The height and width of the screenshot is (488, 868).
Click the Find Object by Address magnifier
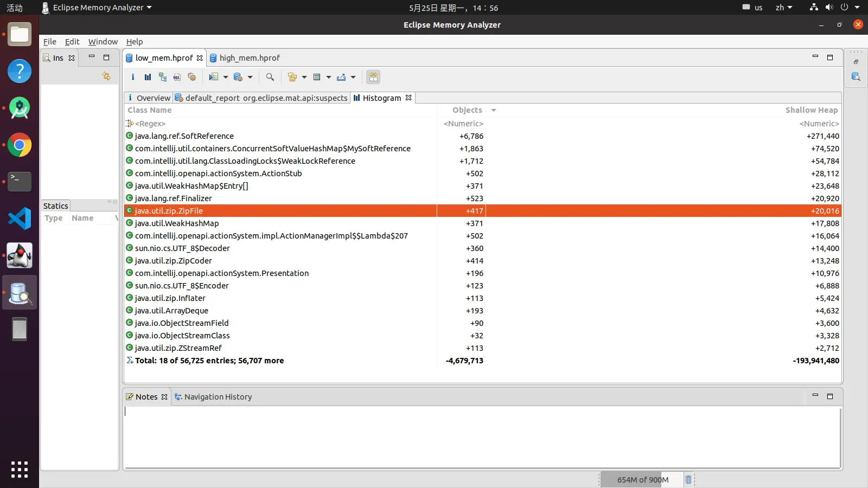click(270, 77)
